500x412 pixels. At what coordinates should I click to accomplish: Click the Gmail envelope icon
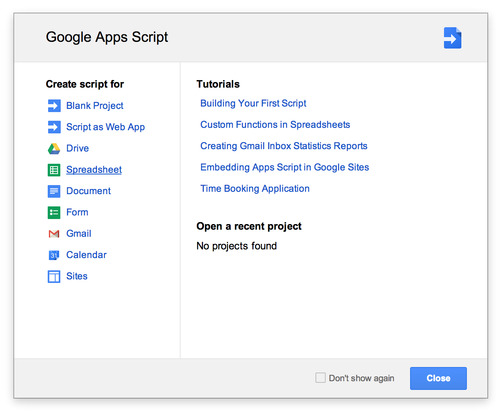(54, 234)
